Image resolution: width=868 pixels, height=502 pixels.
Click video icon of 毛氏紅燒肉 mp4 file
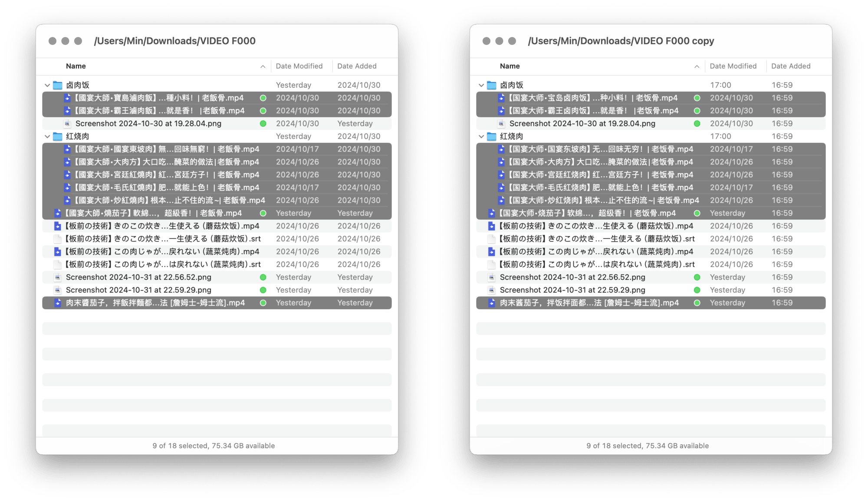coord(67,188)
